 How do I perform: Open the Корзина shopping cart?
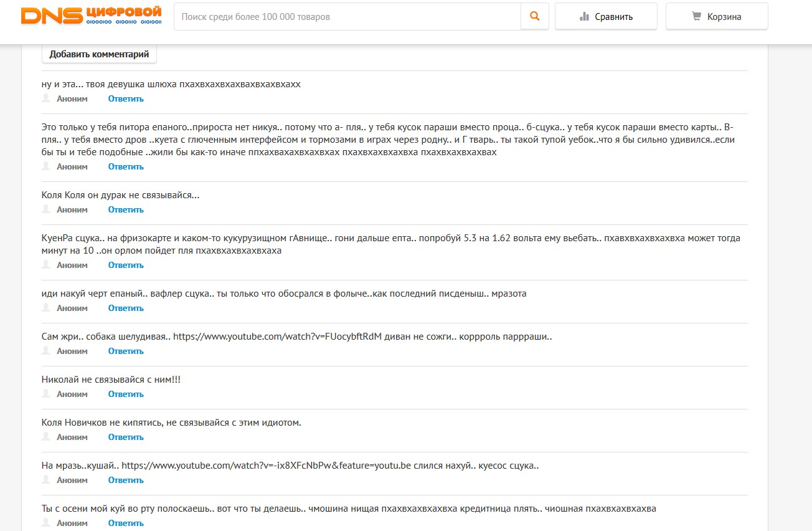[x=716, y=17]
